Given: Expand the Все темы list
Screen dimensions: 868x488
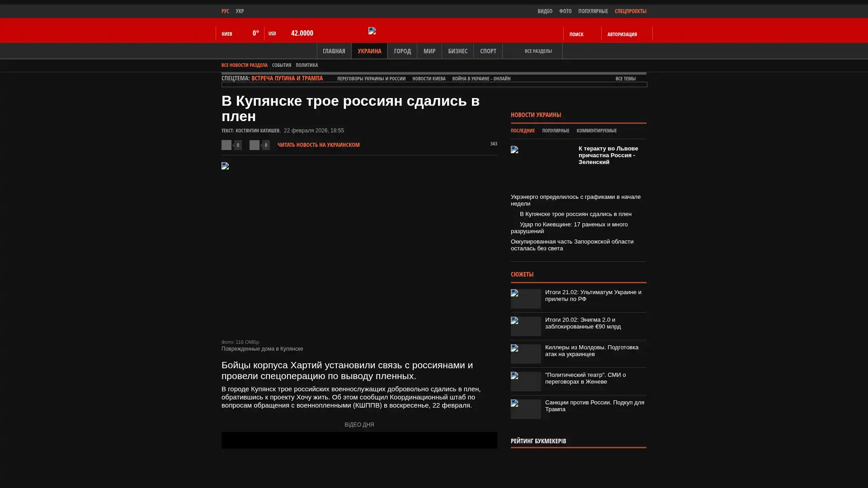Looking at the screenshot, I should tap(625, 79).
